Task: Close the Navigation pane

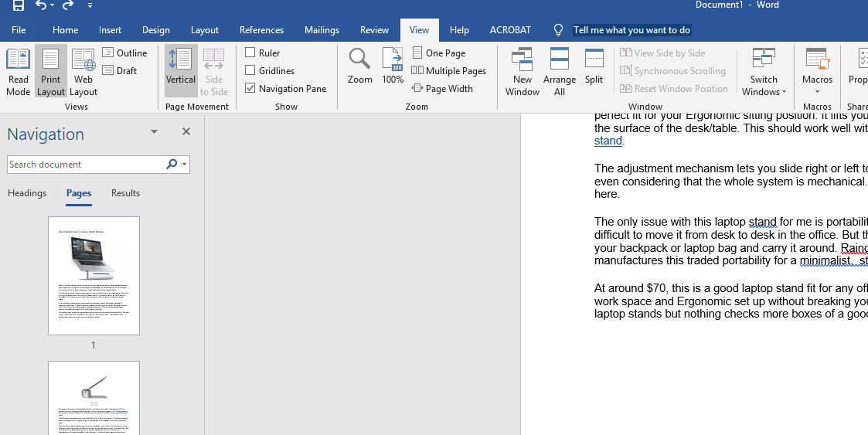Action: (x=186, y=131)
